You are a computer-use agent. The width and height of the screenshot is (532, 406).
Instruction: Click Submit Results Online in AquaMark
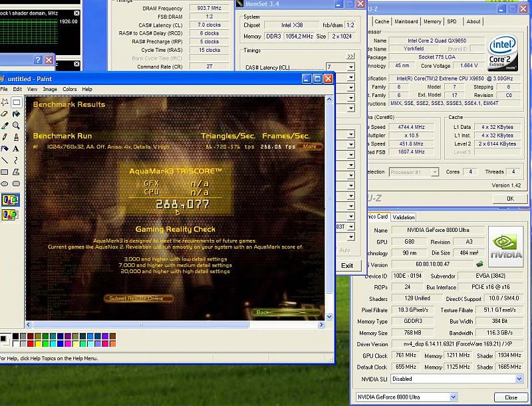point(139,298)
